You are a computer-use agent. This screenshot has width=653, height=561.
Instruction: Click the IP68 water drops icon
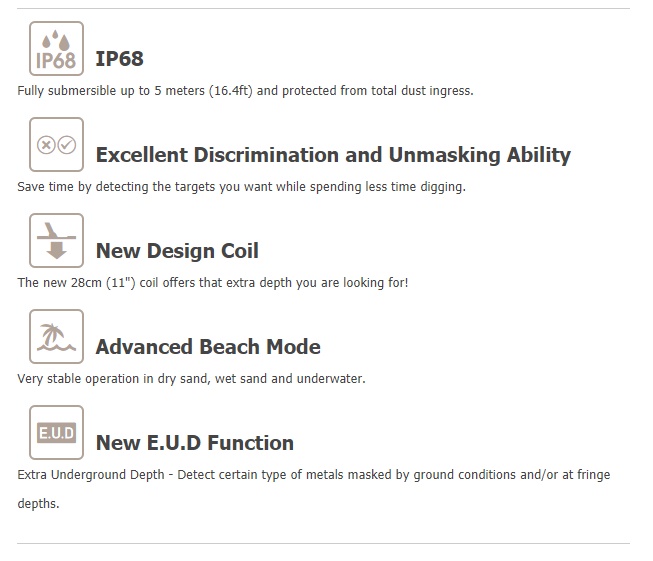point(56,49)
